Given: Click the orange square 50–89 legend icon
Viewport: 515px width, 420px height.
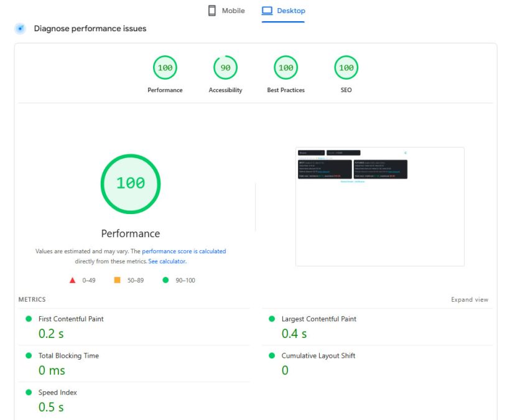Looking at the screenshot, I should (x=118, y=280).
